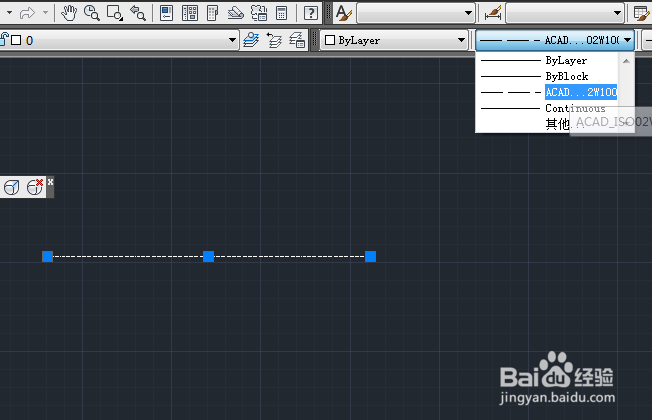This screenshot has height=420, width=652.
Task: Click the cube icon with red X
Action: 35,187
